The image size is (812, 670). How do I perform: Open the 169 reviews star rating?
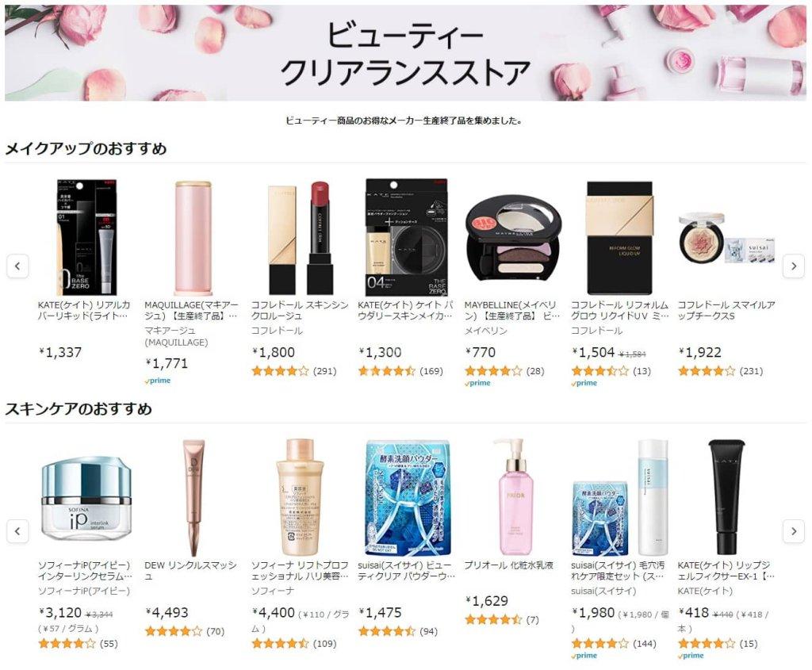click(400, 371)
